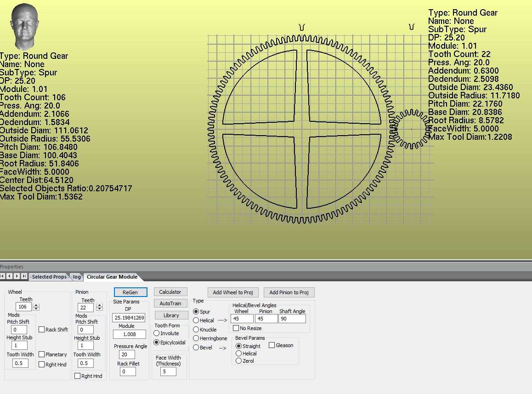Open the Calculator
This screenshot has width=532, height=394.
[x=170, y=292]
